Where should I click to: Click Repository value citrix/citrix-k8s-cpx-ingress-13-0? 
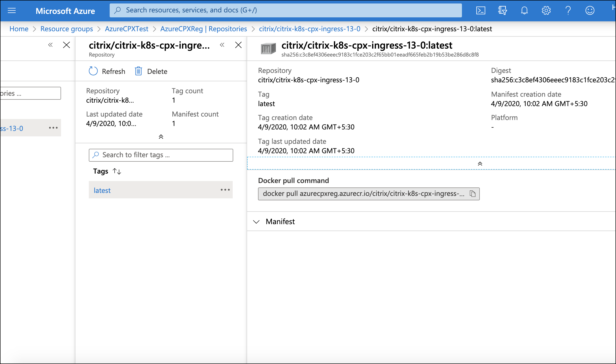(x=308, y=80)
